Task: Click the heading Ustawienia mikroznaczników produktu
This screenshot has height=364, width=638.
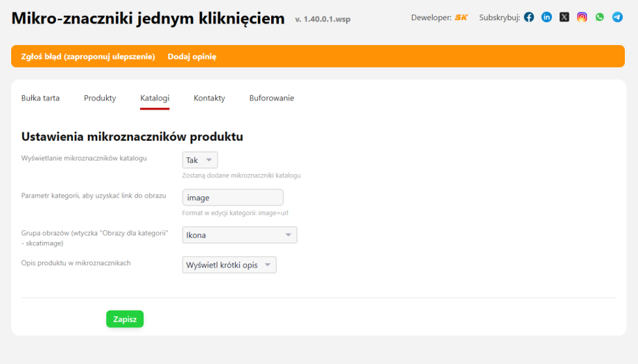Action: pos(132,137)
